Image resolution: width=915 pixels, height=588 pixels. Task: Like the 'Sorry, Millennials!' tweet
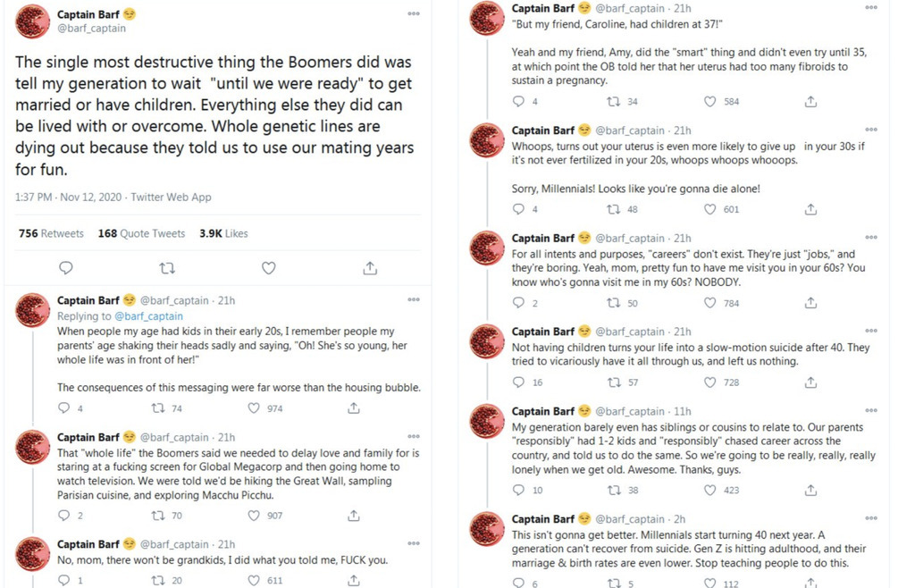click(x=710, y=210)
